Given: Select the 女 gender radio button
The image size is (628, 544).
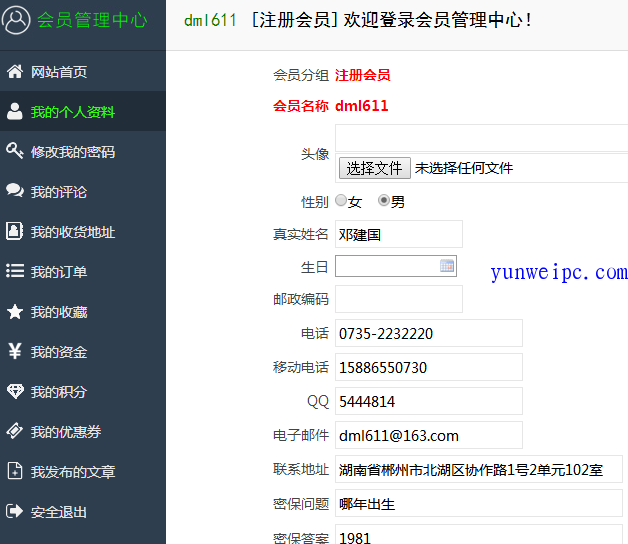Looking at the screenshot, I should click(341, 201).
